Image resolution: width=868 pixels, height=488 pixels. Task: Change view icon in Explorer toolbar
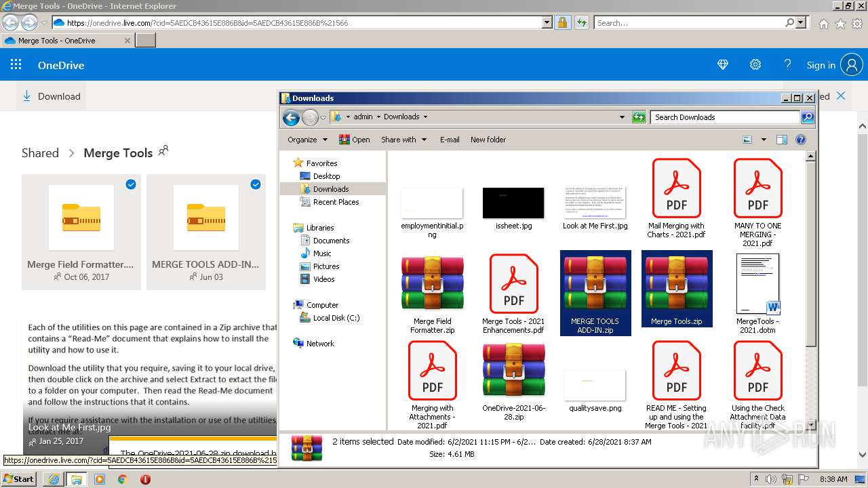coord(747,140)
